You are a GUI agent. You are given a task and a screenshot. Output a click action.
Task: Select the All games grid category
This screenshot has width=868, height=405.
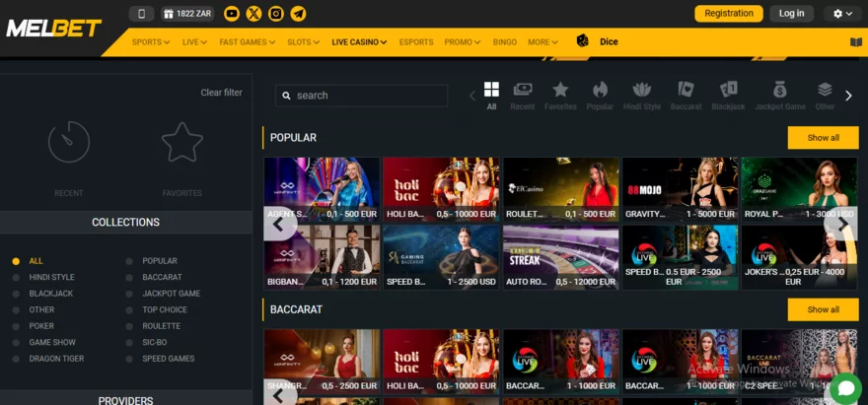(x=491, y=96)
